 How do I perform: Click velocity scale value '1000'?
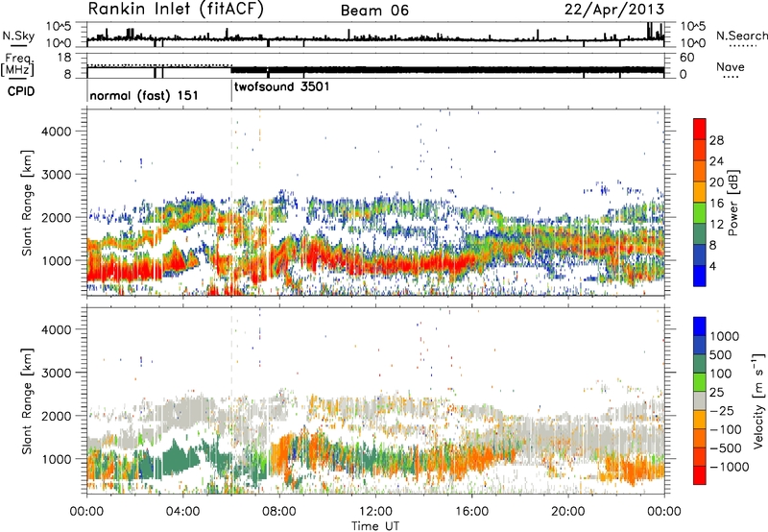tap(724, 336)
